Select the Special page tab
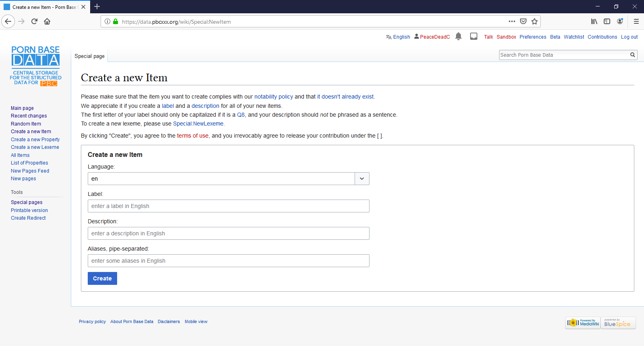 point(89,56)
